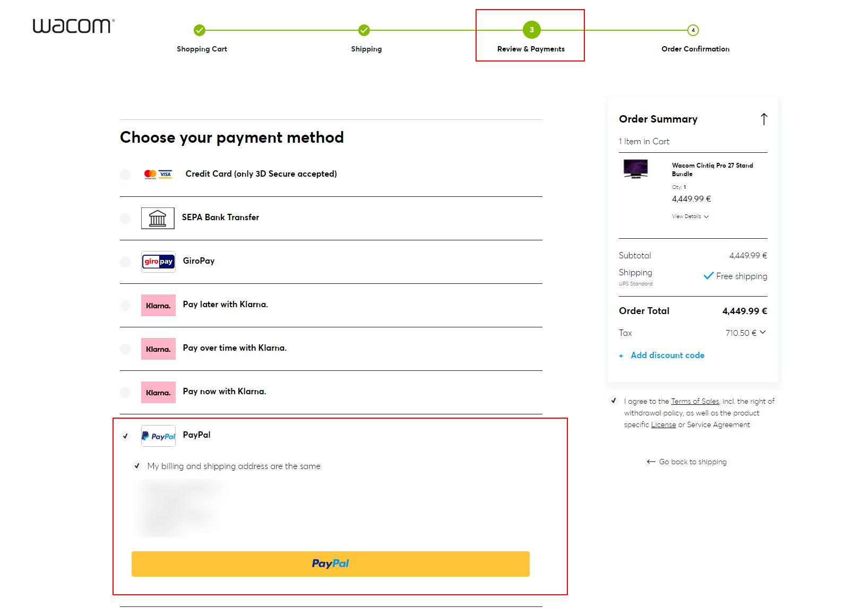This screenshot has height=616, width=863.
Task: Click the Order Confirmation step circle
Action: point(693,30)
